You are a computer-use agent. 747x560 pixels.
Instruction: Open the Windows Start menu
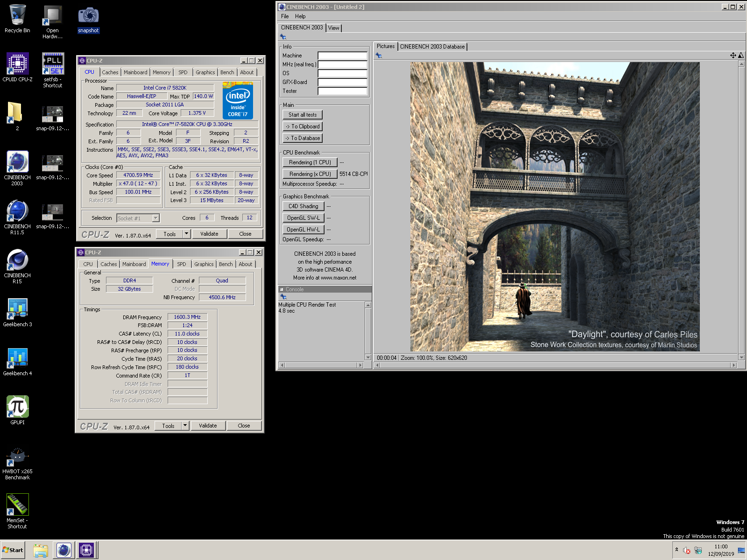[x=13, y=550]
